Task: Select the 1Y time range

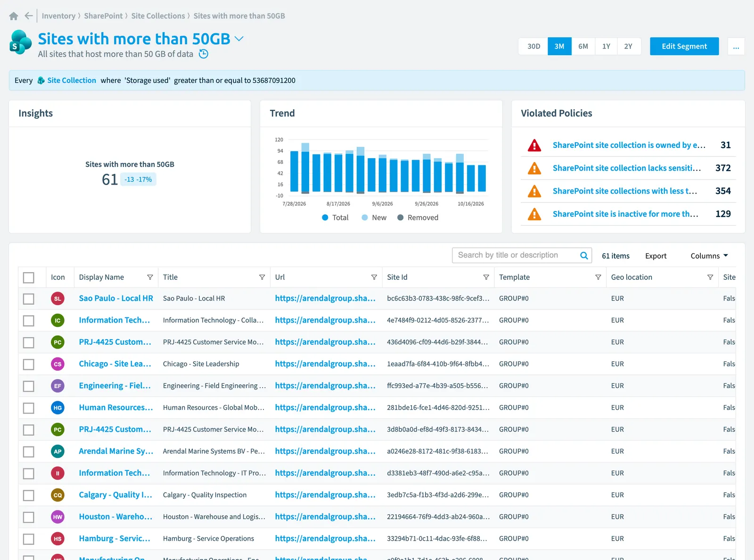Action: (x=606, y=46)
